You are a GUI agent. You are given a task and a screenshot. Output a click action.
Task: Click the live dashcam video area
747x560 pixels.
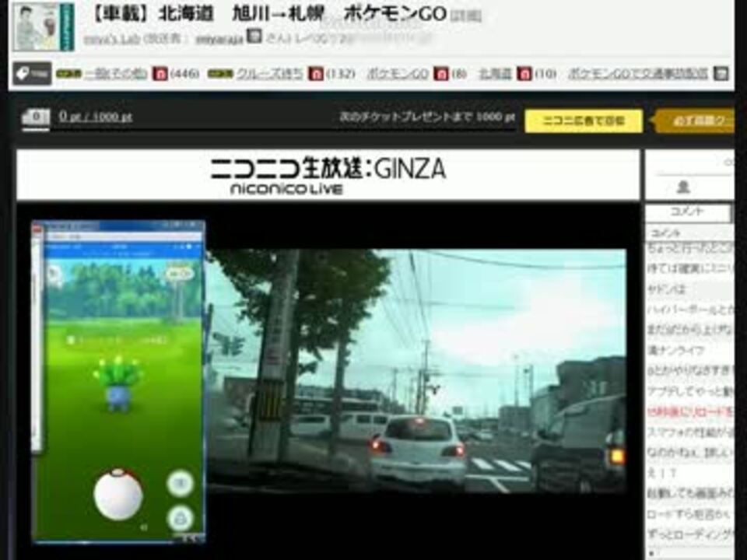(416, 371)
